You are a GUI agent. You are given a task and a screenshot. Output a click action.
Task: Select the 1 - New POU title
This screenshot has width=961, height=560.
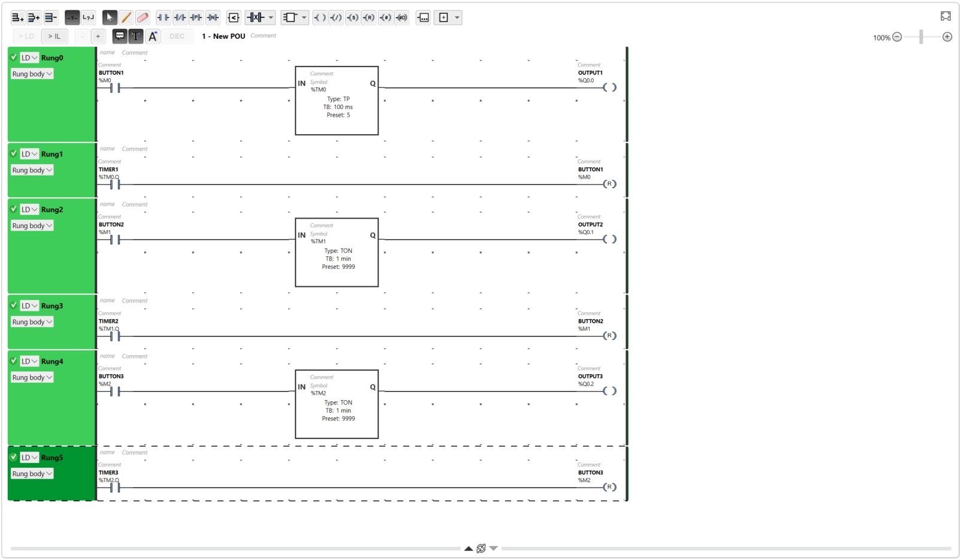[x=223, y=36]
